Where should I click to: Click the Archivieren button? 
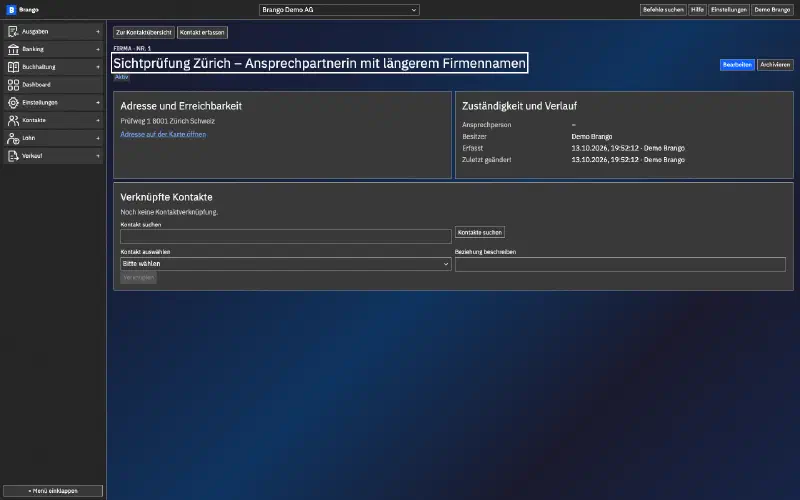775,65
